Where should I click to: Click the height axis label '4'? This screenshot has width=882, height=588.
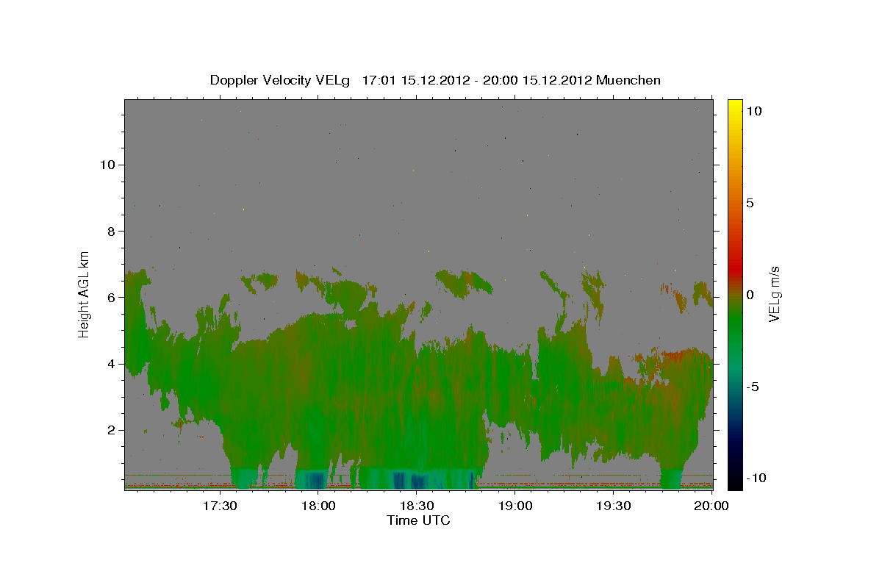(110, 364)
